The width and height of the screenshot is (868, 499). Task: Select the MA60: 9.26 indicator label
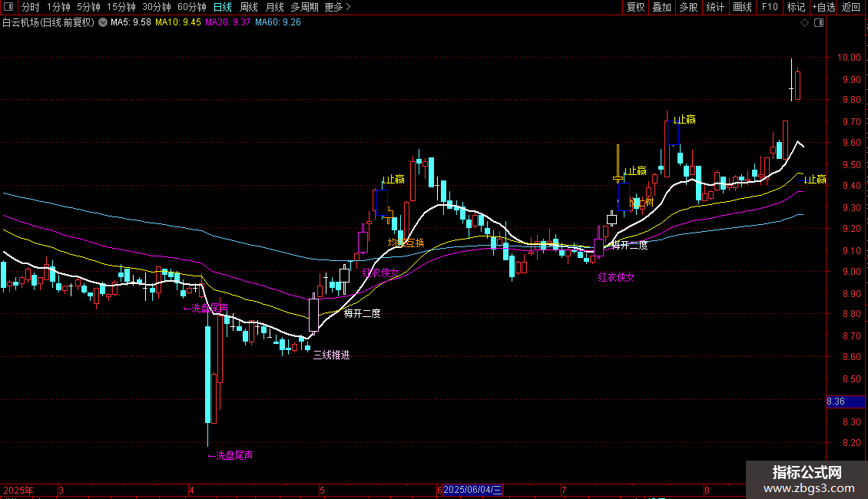tap(278, 23)
